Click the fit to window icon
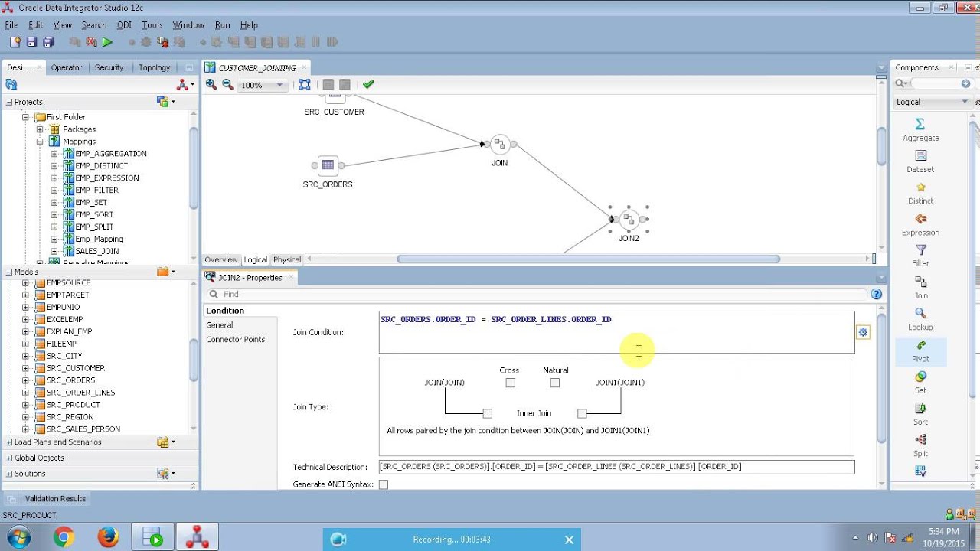The height and width of the screenshot is (551, 980). (x=305, y=85)
